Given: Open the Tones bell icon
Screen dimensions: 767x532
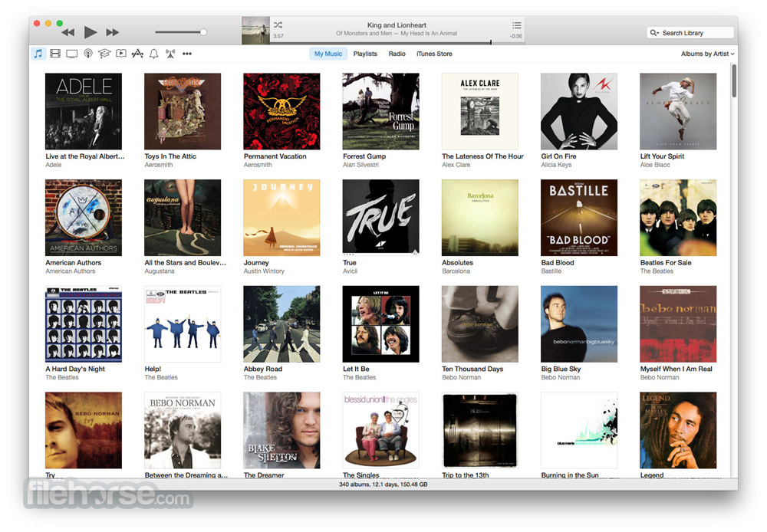Looking at the screenshot, I should [153, 54].
